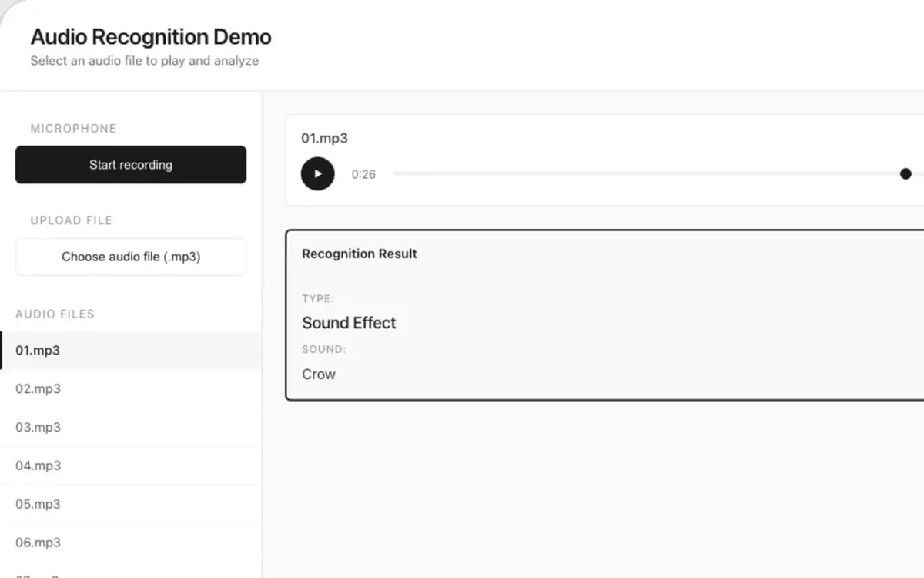Select 02.mp3 in the audio files list
This screenshot has width=924, height=578.
[131, 388]
